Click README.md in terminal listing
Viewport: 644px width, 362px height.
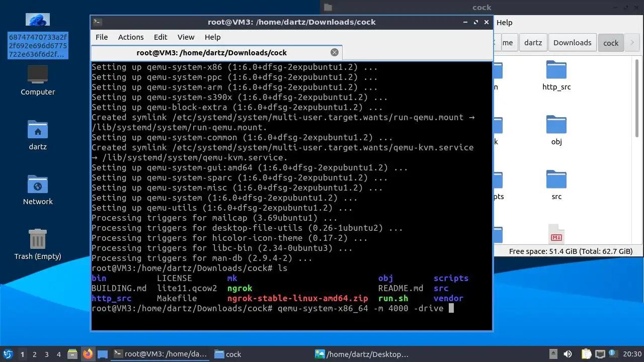tap(400, 288)
